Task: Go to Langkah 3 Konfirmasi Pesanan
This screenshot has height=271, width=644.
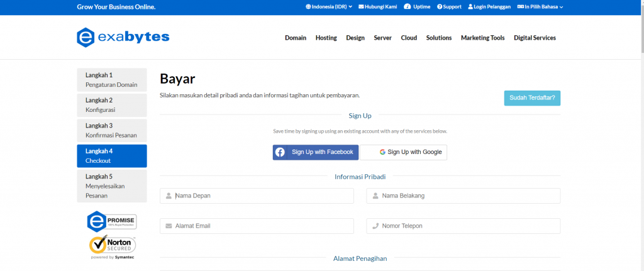Action: pos(112,131)
